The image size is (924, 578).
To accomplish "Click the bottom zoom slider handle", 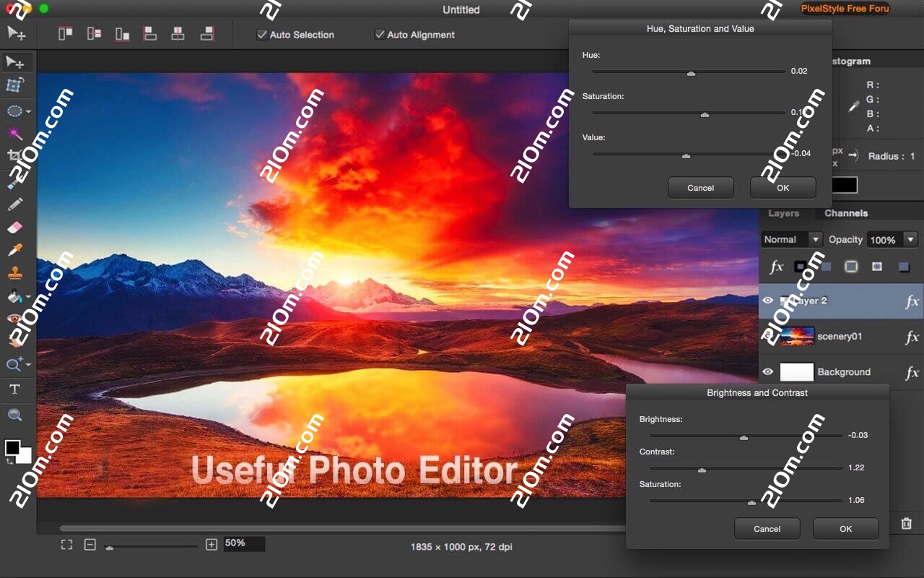I will pos(109,548).
